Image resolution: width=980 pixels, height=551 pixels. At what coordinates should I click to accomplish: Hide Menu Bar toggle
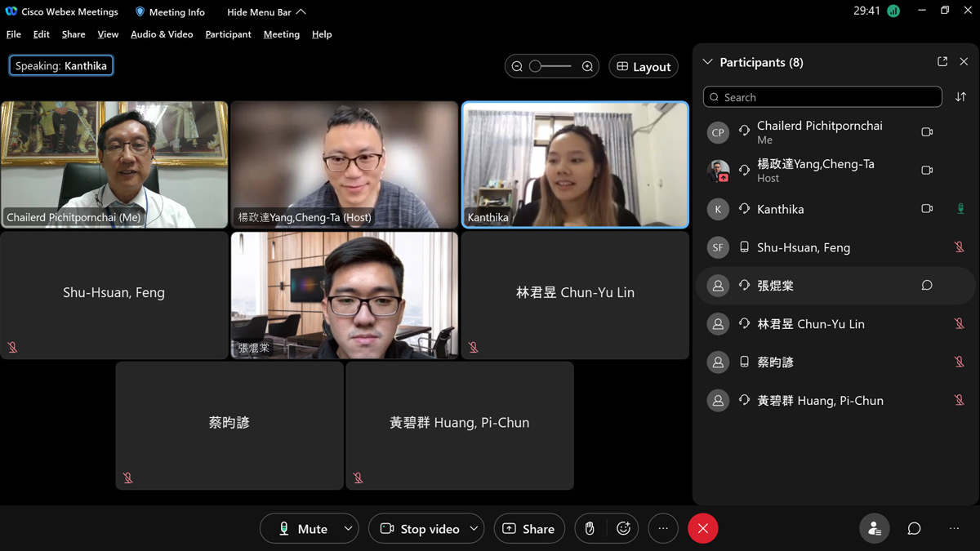pyautogui.click(x=266, y=12)
